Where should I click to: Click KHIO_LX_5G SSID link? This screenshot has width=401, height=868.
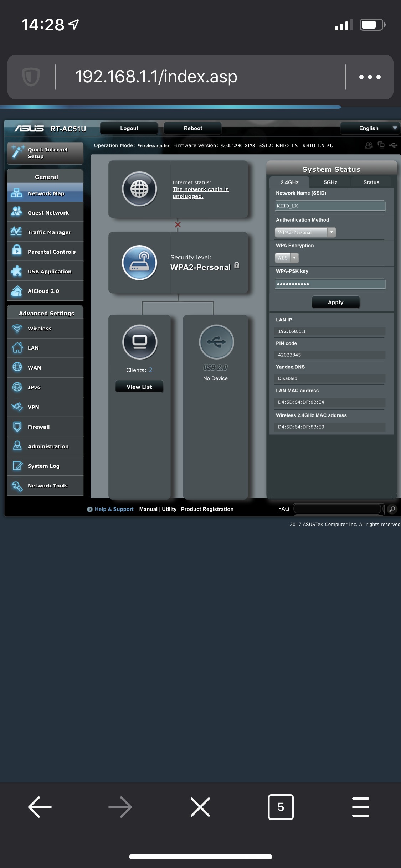click(318, 145)
